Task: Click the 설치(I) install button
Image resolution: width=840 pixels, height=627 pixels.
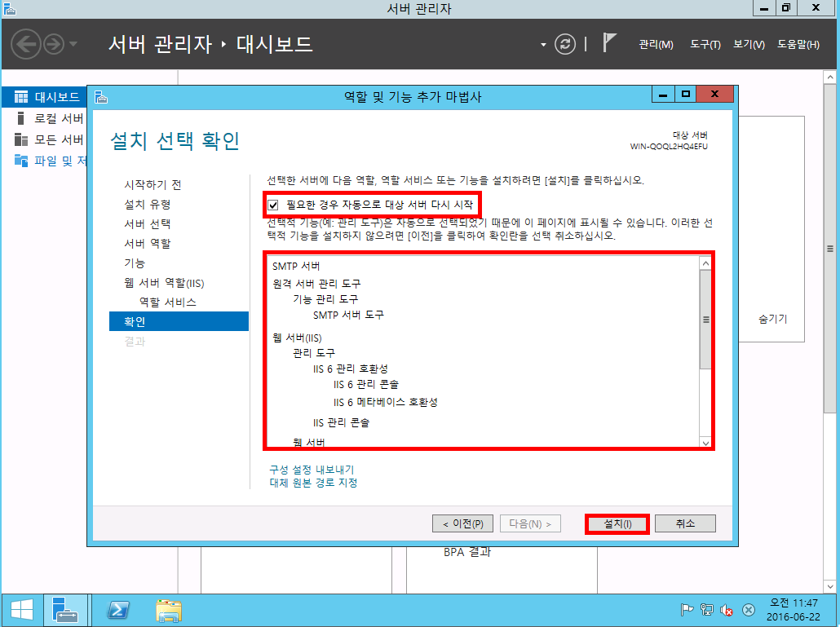Action: 617,523
